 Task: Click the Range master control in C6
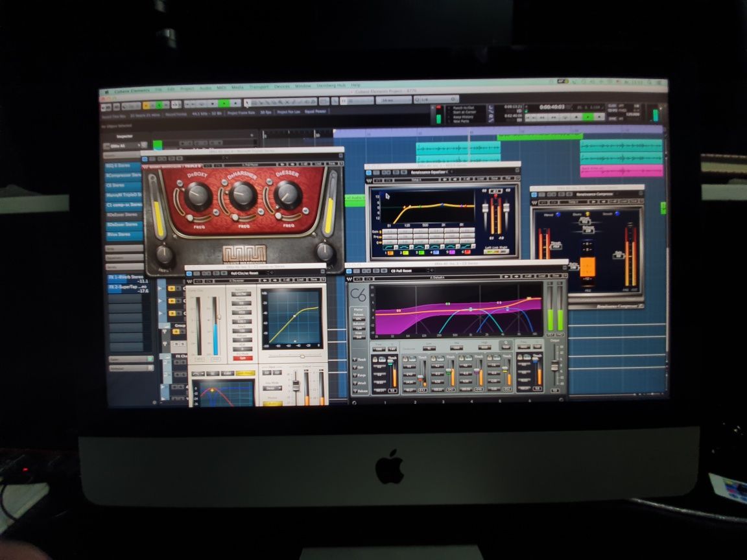(x=359, y=376)
